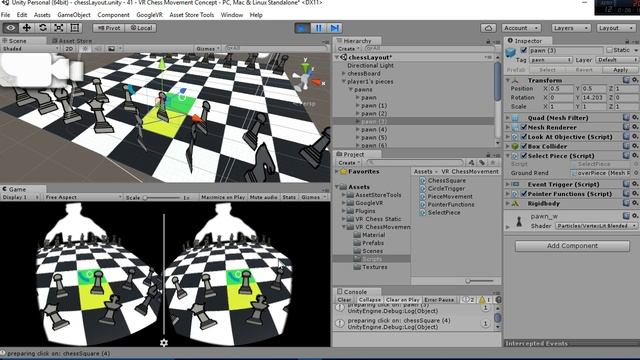
Task: Click Project search by label icon
Action: pos(482,162)
